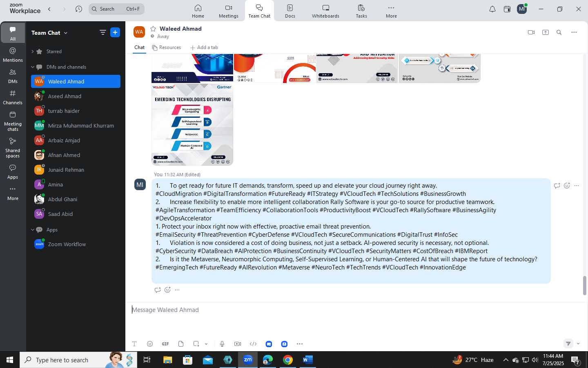The image size is (588, 368).
Task: Open Mentions in the sidebar
Action: [13, 55]
